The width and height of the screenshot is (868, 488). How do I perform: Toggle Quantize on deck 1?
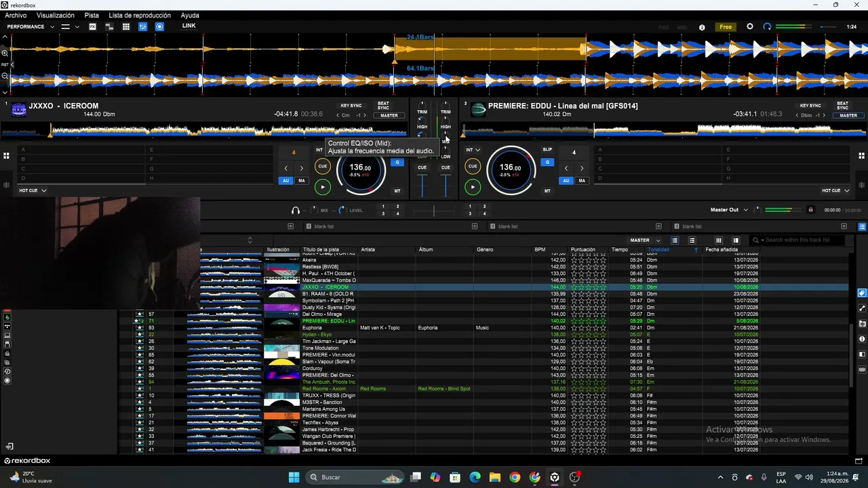pyautogui.click(x=398, y=162)
